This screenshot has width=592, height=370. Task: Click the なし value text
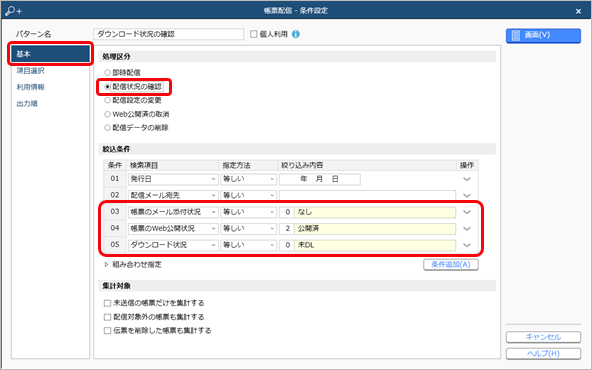(305, 212)
